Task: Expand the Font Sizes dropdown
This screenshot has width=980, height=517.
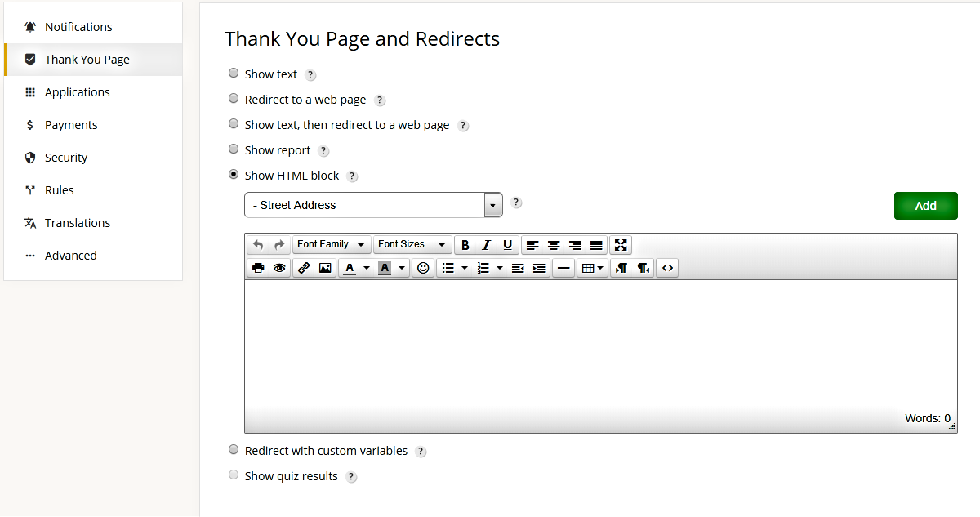Action: pos(412,244)
